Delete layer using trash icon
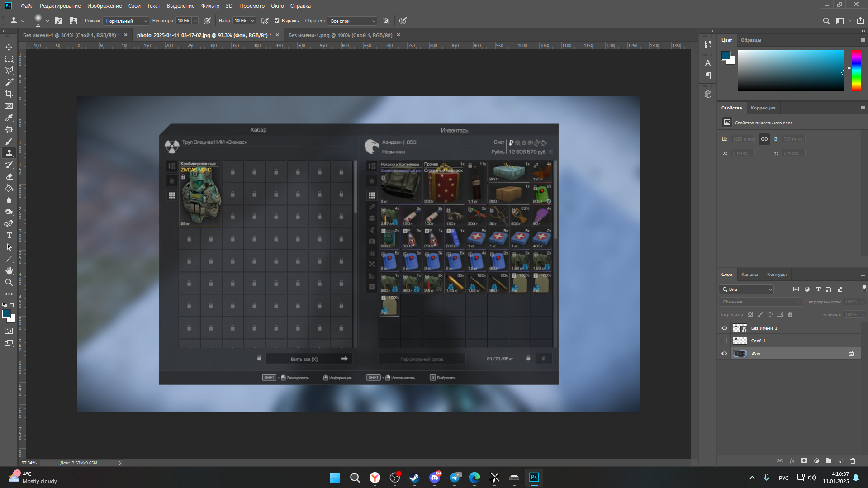Screen dimensions: 868x488 coord(853,461)
